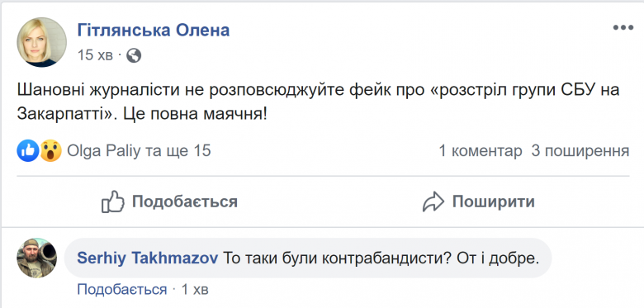Screen dimensions: 644x308
Task: Show who reacted: Olga Paliy та ще 15
Action: pyautogui.click(x=139, y=151)
